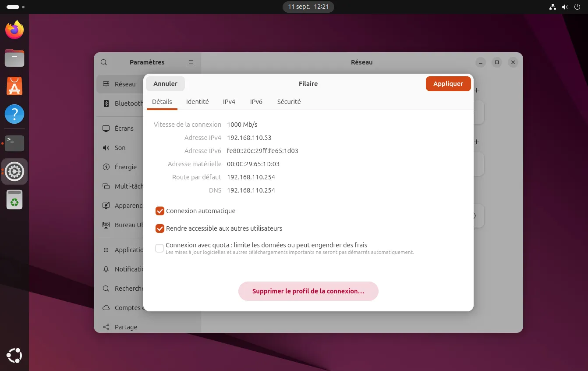Click the Annuler button

165,84
